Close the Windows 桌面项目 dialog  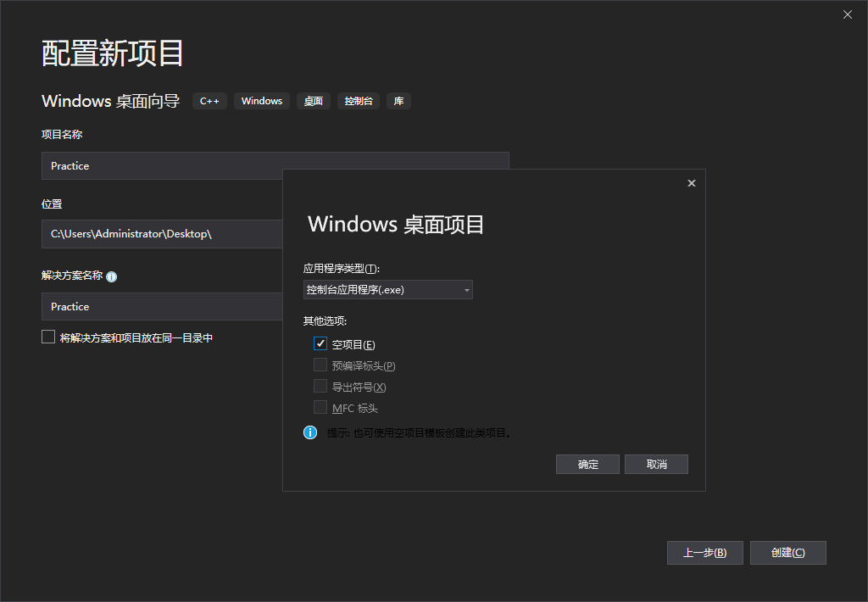tap(692, 183)
